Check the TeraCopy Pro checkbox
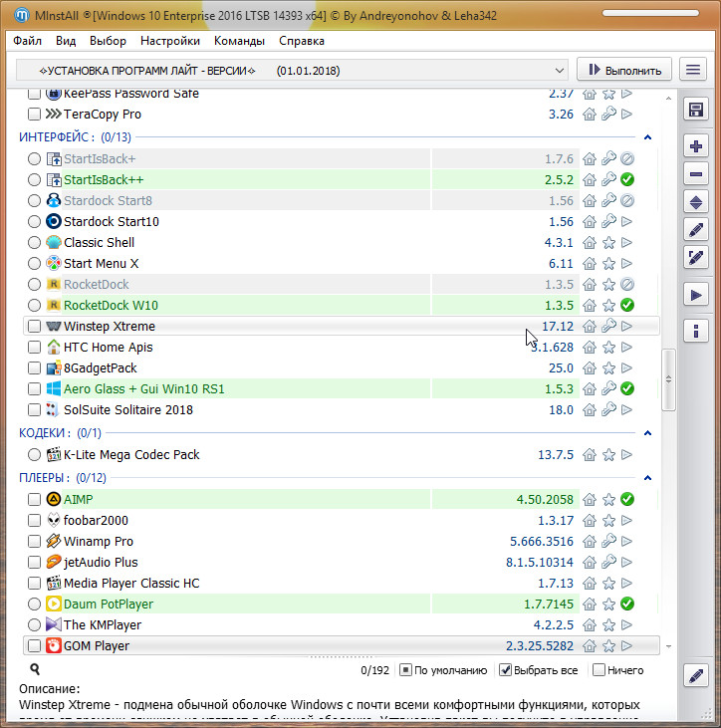Image resolution: width=721 pixels, height=728 pixels. click(34, 114)
